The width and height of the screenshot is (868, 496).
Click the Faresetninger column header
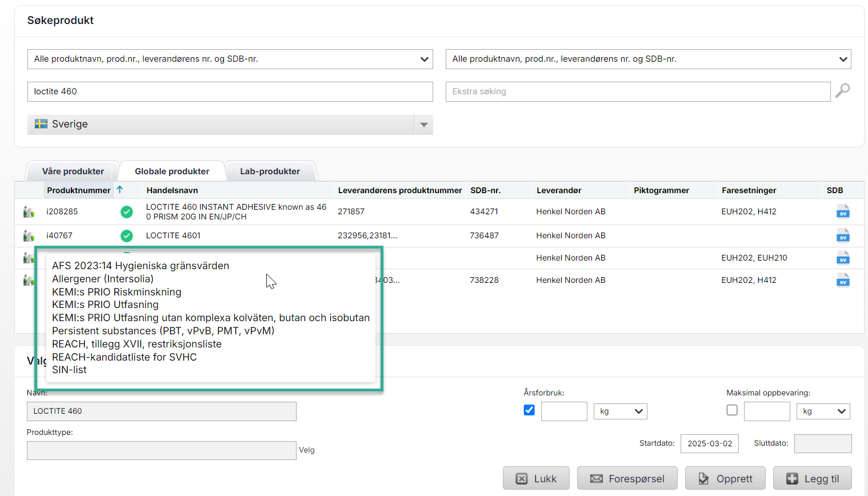click(749, 190)
